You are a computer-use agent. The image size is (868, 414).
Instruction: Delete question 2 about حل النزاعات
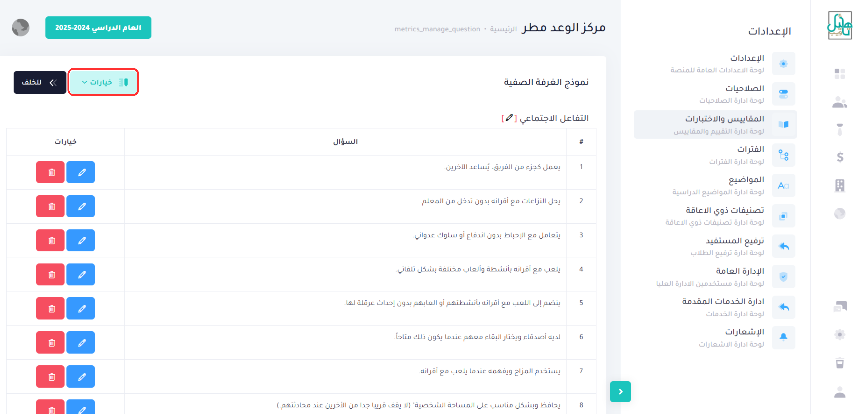[x=50, y=206]
